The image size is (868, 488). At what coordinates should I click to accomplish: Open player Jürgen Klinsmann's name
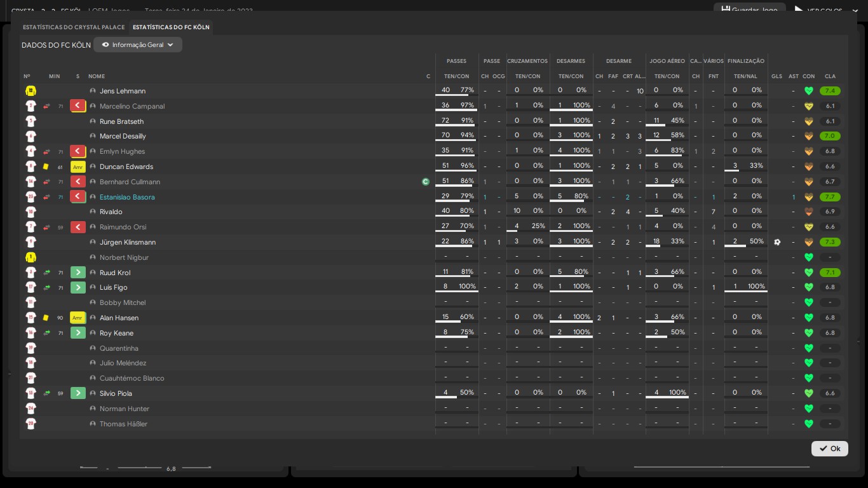point(128,242)
